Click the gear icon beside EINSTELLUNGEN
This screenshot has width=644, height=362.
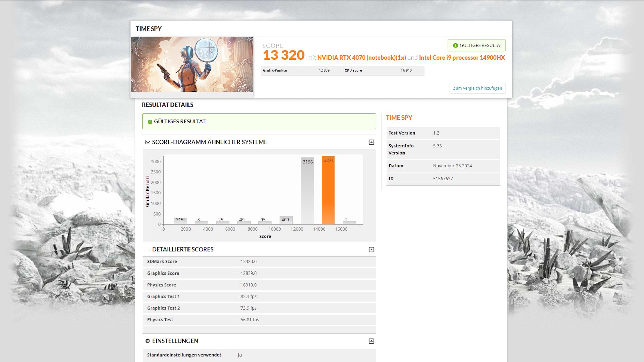pos(147,341)
